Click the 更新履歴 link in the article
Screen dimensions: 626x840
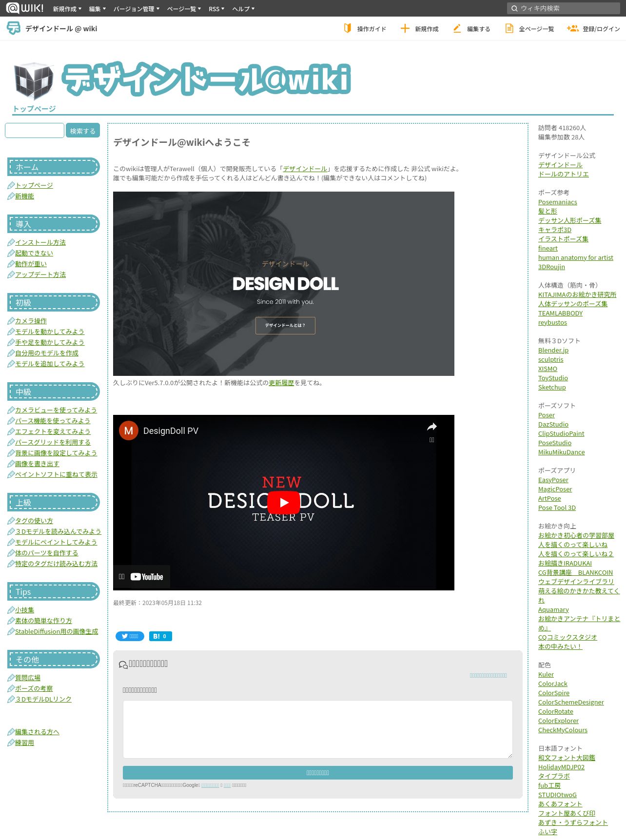coord(281,383)
